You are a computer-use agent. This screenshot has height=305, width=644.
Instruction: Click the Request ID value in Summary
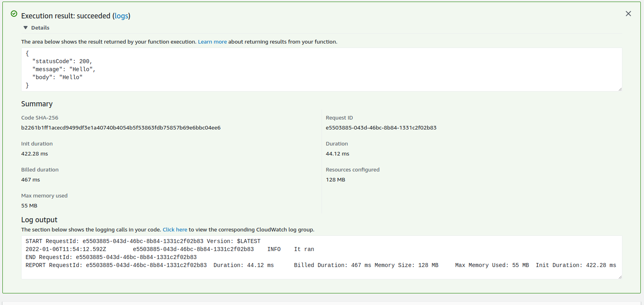pos(381,128)
